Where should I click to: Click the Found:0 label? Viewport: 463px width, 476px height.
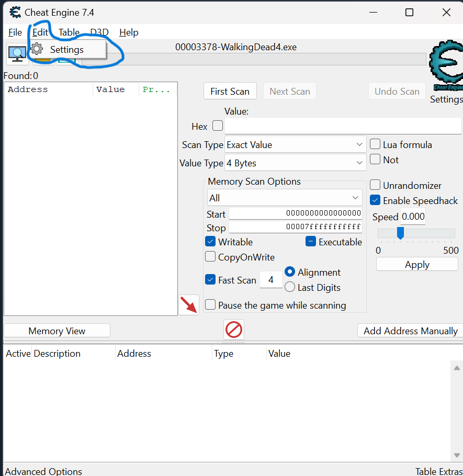21,76
